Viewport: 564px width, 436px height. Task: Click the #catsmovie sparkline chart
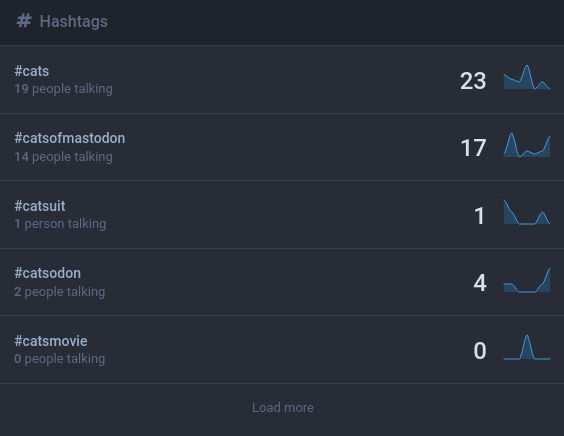pyautogui.click(x=527, y=347)
